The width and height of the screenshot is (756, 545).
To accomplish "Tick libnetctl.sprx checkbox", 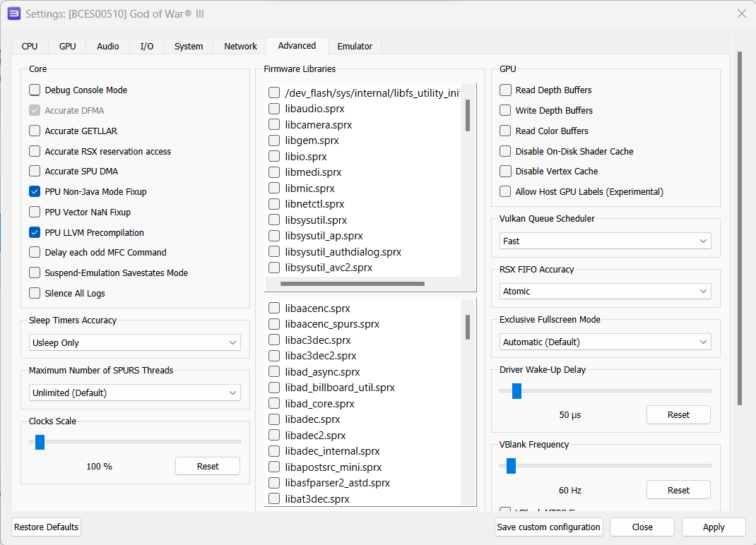I will point(274,204).
